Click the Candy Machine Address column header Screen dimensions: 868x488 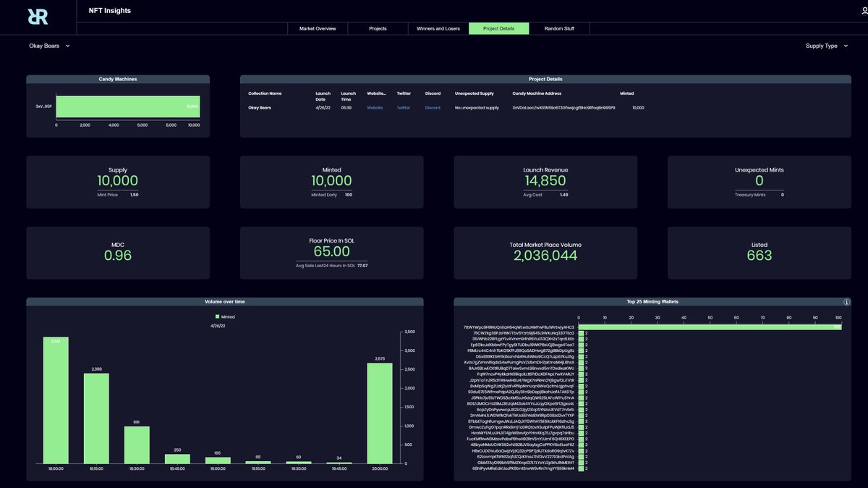point(537,93)
